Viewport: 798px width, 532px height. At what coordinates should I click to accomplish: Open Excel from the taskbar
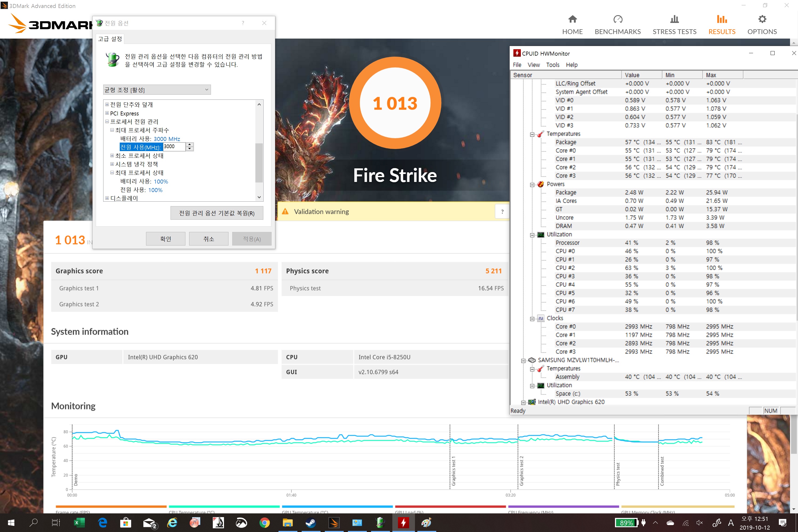(x=79, y=523)
